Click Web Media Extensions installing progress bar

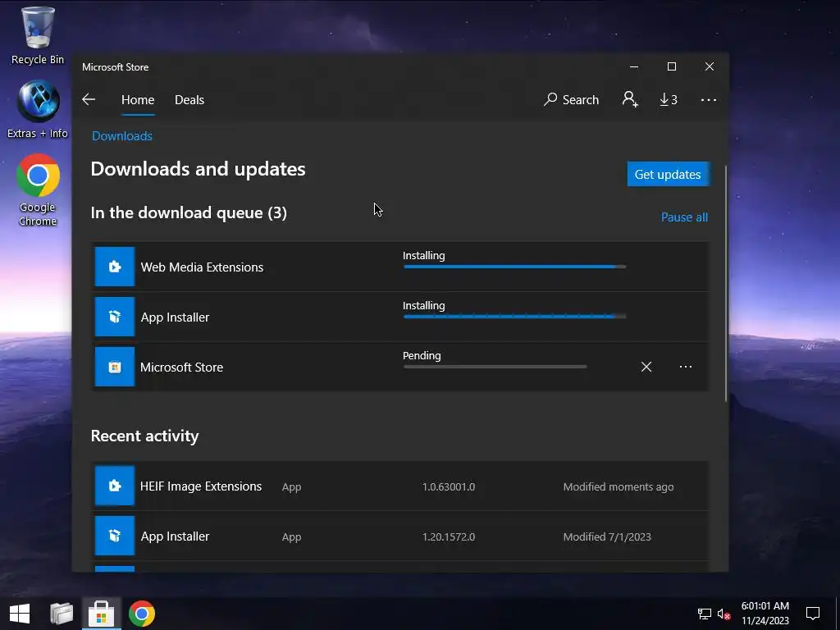[514, 267]
